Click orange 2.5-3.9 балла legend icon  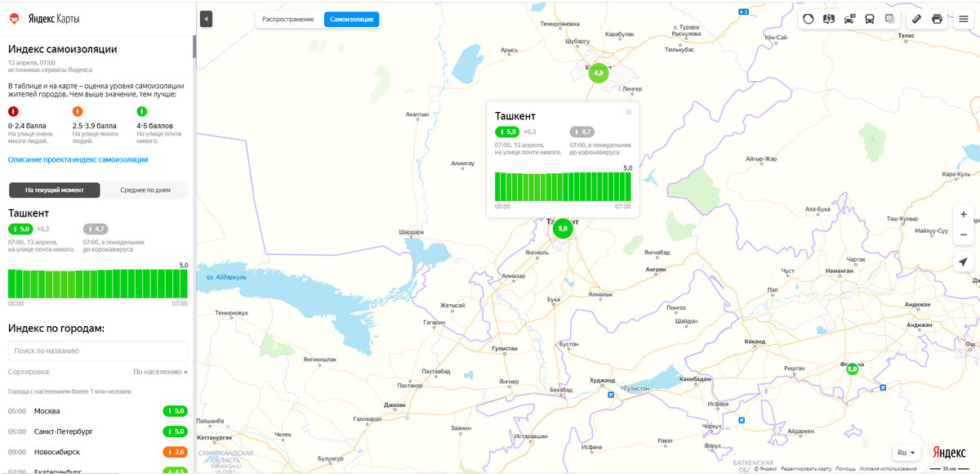coord(78,111)
